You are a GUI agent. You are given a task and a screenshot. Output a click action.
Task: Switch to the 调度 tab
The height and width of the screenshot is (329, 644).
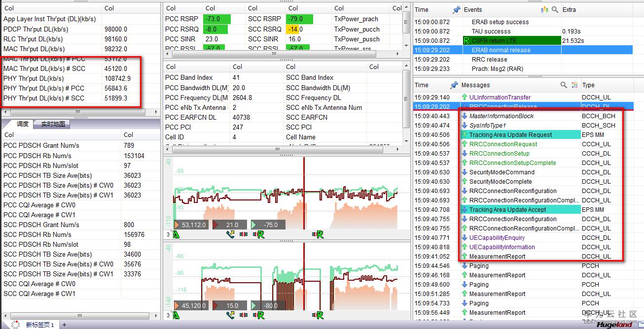[23, 124]
